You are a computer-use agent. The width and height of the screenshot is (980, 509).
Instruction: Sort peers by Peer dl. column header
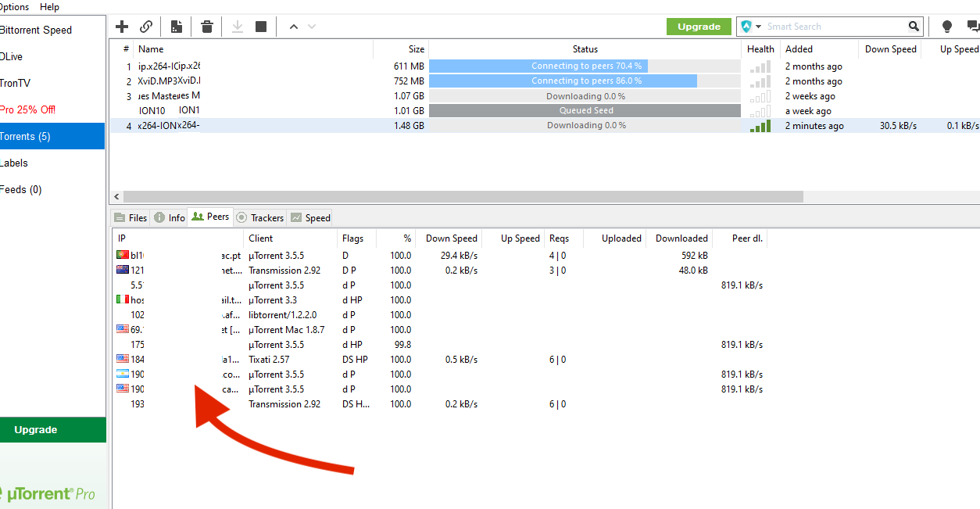point(740,238)
